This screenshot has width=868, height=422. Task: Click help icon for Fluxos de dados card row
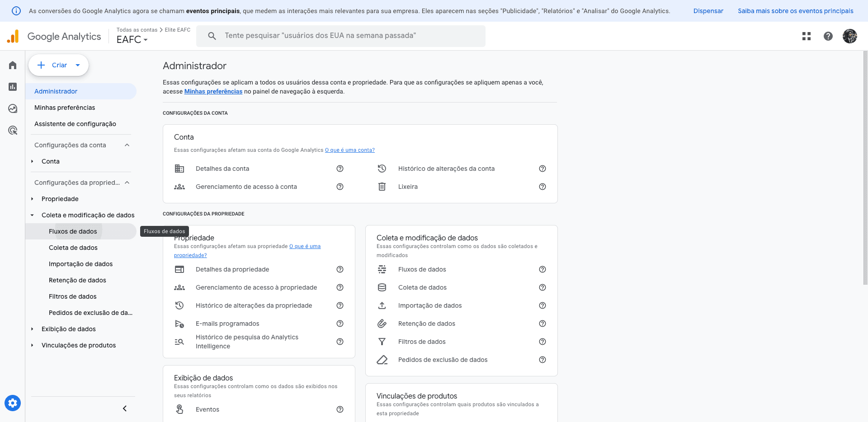pos(542,269)
